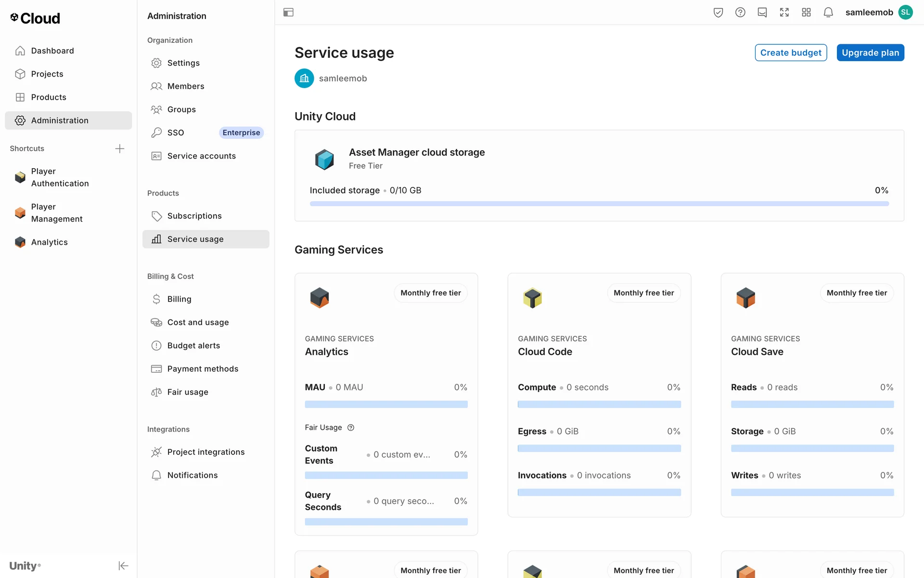Collapse the left sidebar arrow
The height and width of the screenshot is (578, 924).
[x=123, y=565]
